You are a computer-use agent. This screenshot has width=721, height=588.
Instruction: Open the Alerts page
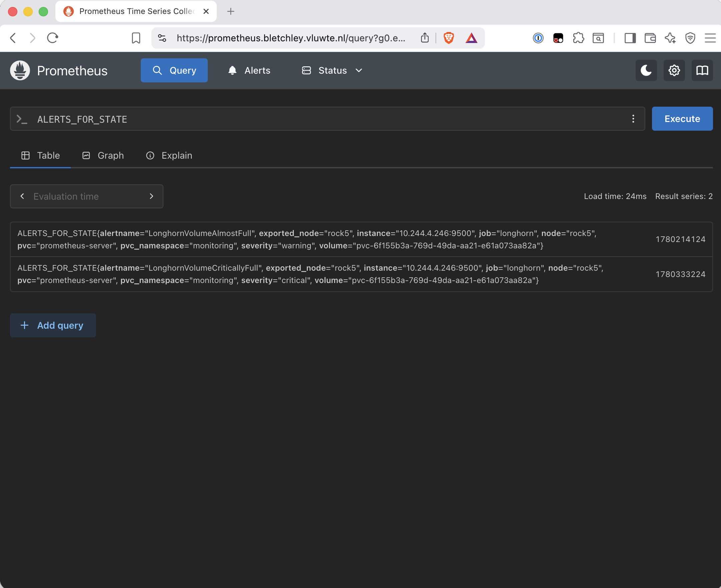pyautogui.click(x=249, y=70)
